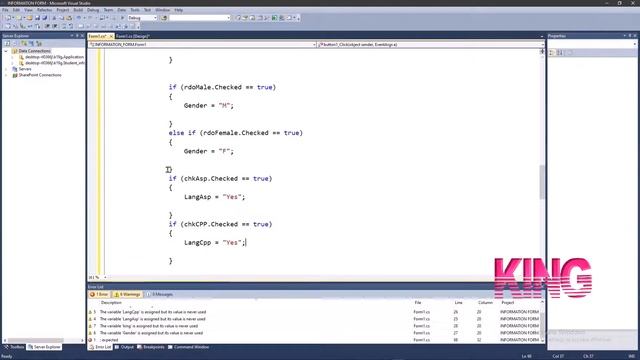The width and height of the screenshot is (640, 360).
Task: Expand the Servers tree node
Action: point(6,69)
